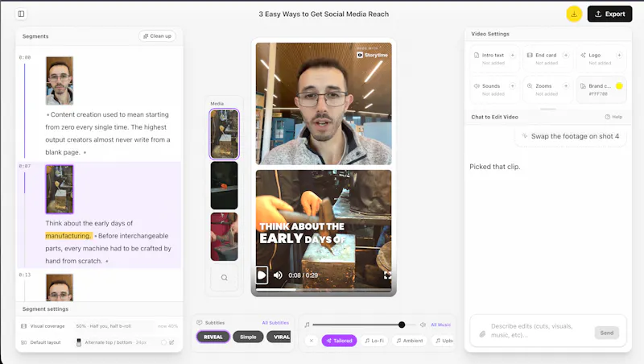Viewport: 644px width, 364px height.
Task: Add Zooms with its plus icon
Action: tap(566, 86)
